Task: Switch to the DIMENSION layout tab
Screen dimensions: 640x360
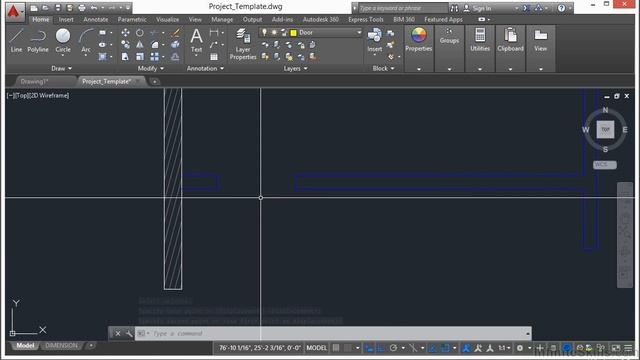Action: pos(61,345)
